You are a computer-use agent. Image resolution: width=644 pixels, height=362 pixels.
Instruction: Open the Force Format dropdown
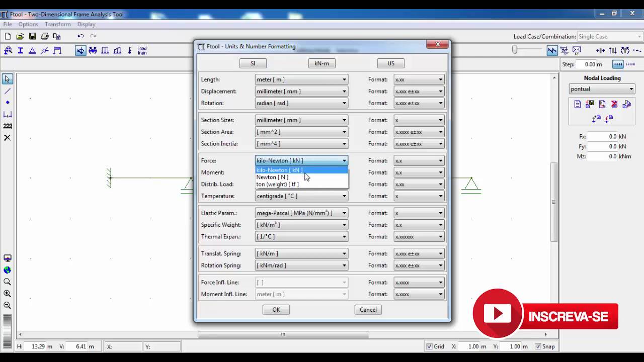point(419,161)
